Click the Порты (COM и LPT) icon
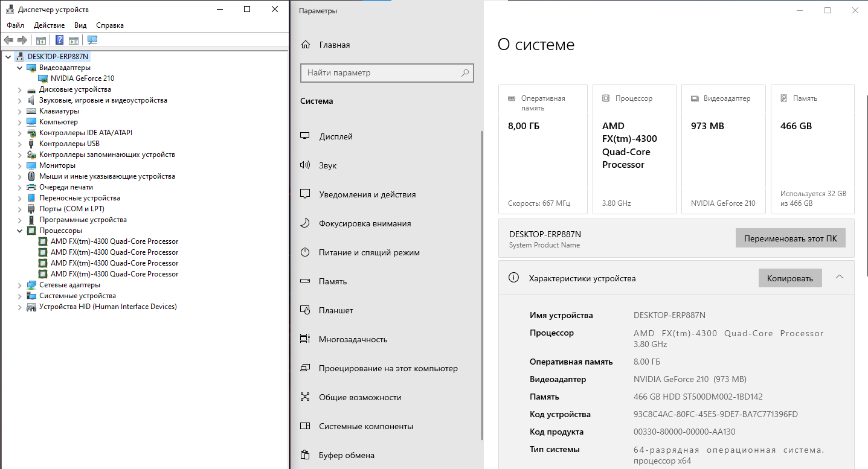This screenshot has width=868, height=469. click(31, 209)
